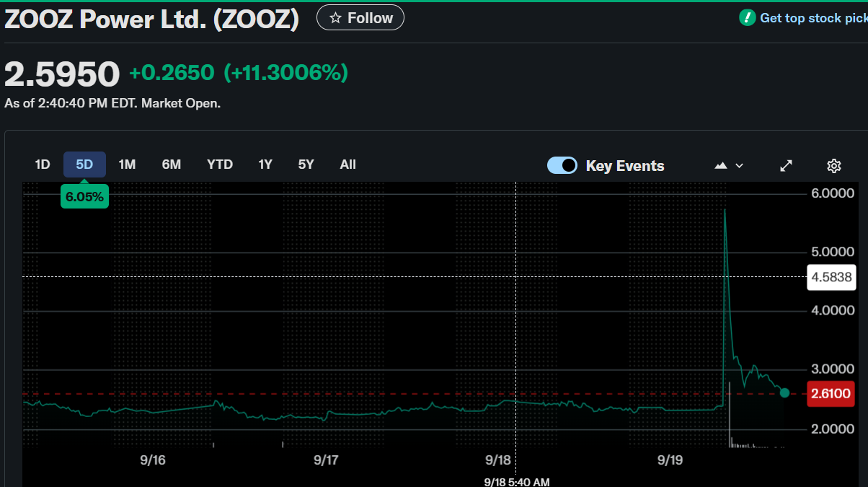Screen dimensions: 868x487
Task: Open the chart type mountain dropdown
Action: pyautogui.click(x=728, y=165)
